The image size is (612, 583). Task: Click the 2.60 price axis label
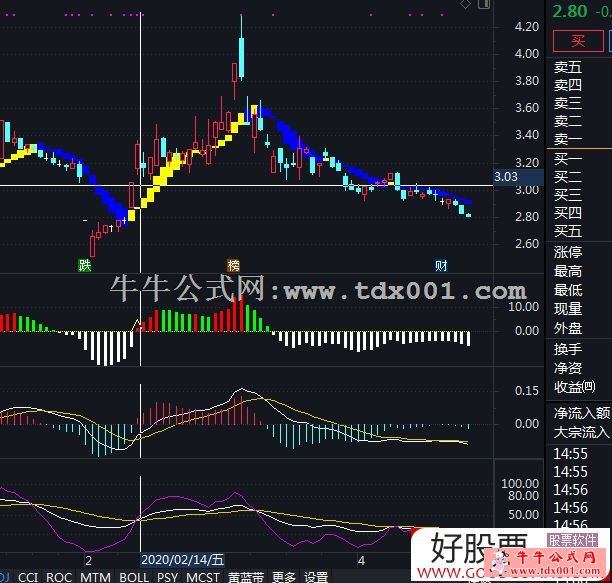pos(527,244)
